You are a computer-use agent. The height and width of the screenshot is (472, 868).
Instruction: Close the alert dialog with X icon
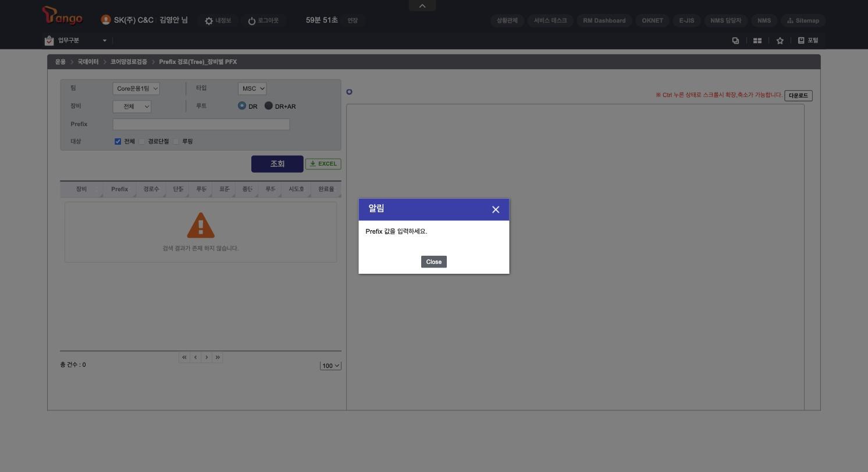click(x=496, y=209)
